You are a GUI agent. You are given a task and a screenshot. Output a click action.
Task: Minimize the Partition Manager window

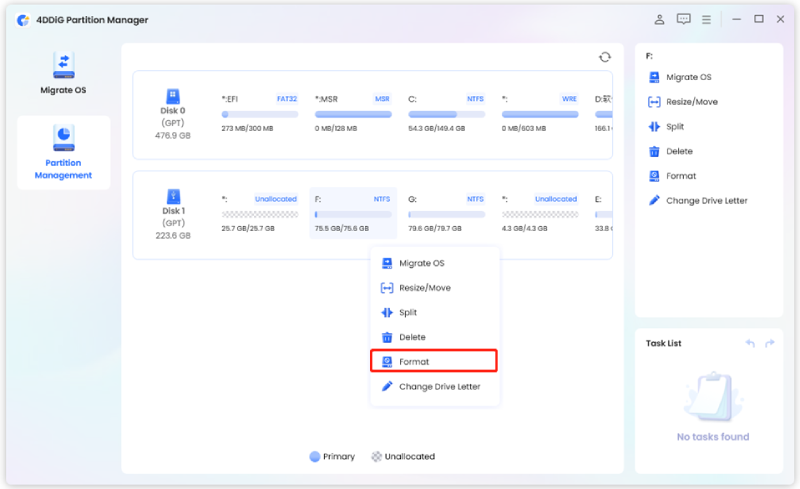click(x=736, y=19)
